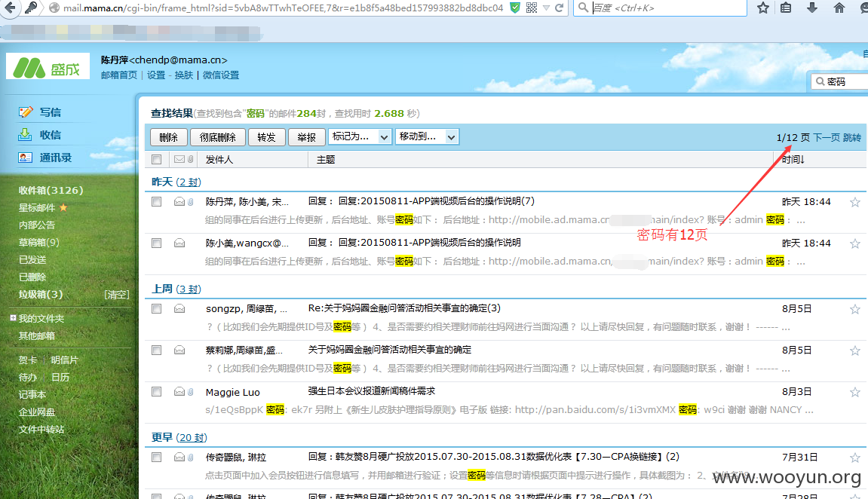Click [清空] to empty trash
868x499 pixels.
click(x=117, y=295)
